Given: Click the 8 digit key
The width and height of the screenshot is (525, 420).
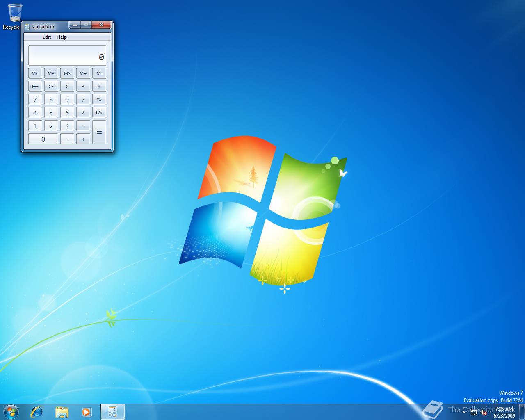Looking at the screenshot, I should pos(51,100).
